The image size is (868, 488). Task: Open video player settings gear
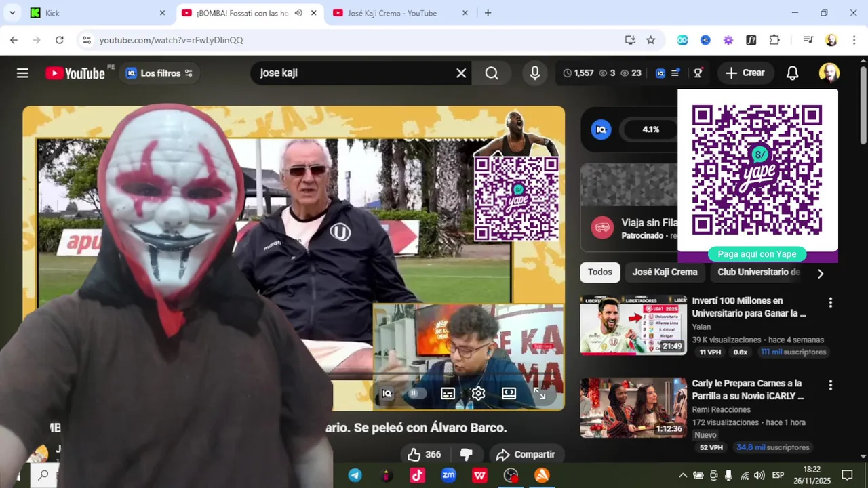(478, 393)
